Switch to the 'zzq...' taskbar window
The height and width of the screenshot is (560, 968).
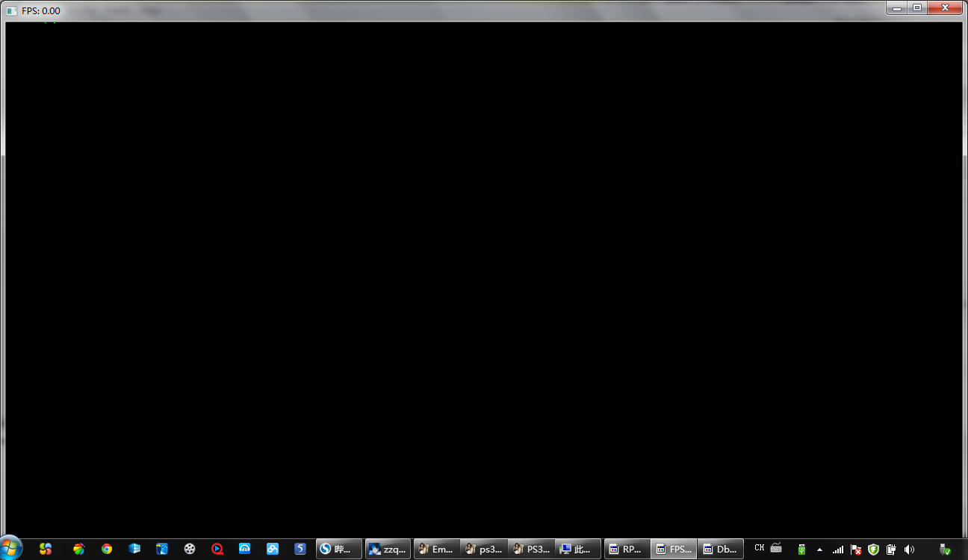(388, 549)
